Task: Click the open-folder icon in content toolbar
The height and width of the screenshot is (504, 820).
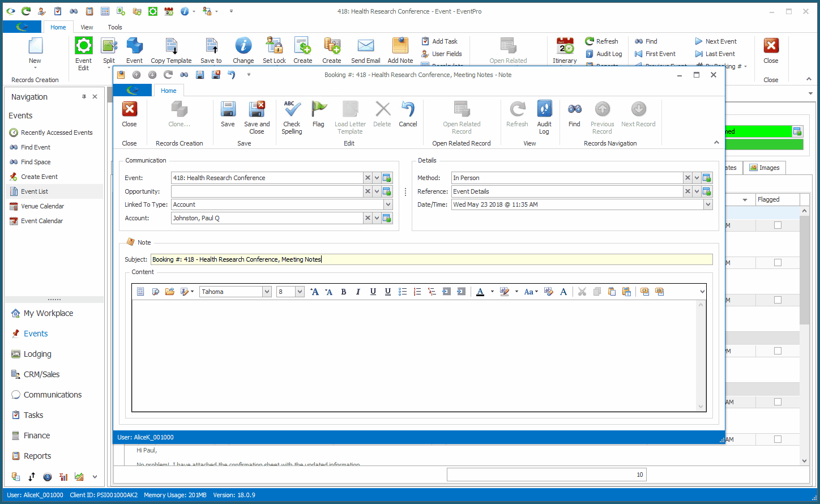Action: [170, 292]
